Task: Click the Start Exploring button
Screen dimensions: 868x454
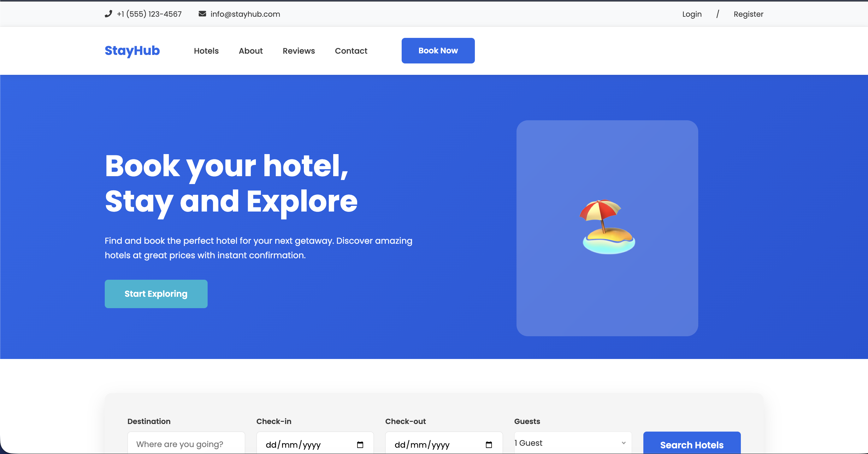Action: pyautogui.click(x=156, y=294)
